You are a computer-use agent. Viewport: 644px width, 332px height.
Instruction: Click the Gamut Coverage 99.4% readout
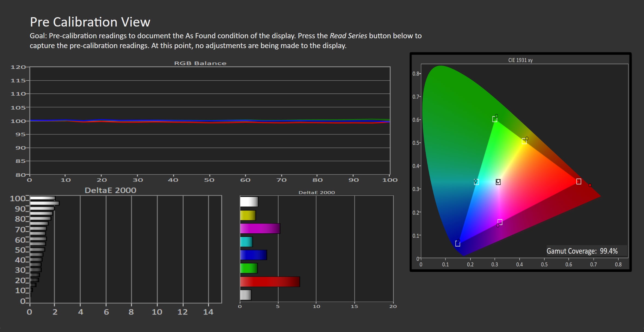[x=582, y=251]
